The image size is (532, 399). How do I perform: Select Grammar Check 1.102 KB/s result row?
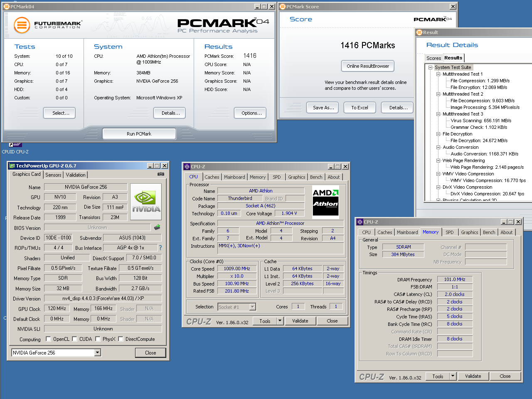[x=479, y=127]
